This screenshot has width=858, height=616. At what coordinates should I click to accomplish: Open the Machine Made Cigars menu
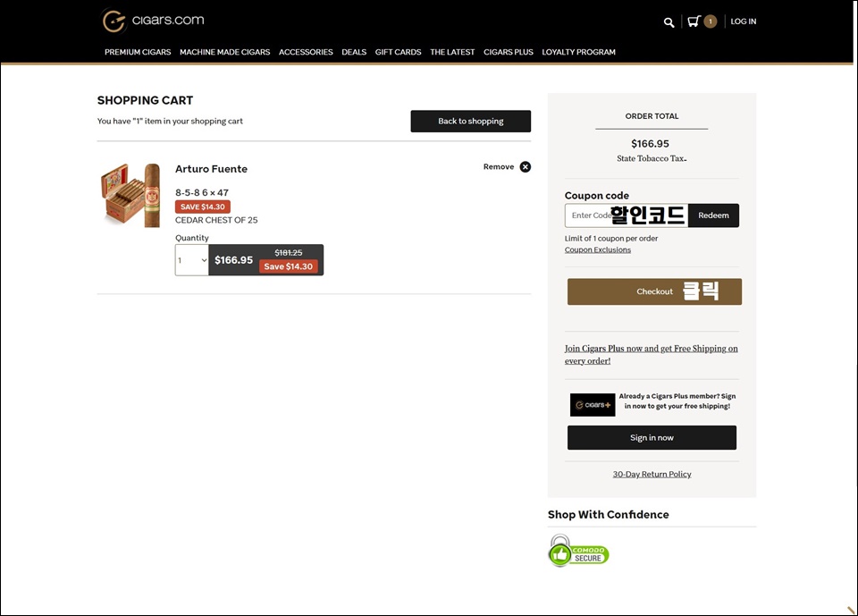pos(225,52)
